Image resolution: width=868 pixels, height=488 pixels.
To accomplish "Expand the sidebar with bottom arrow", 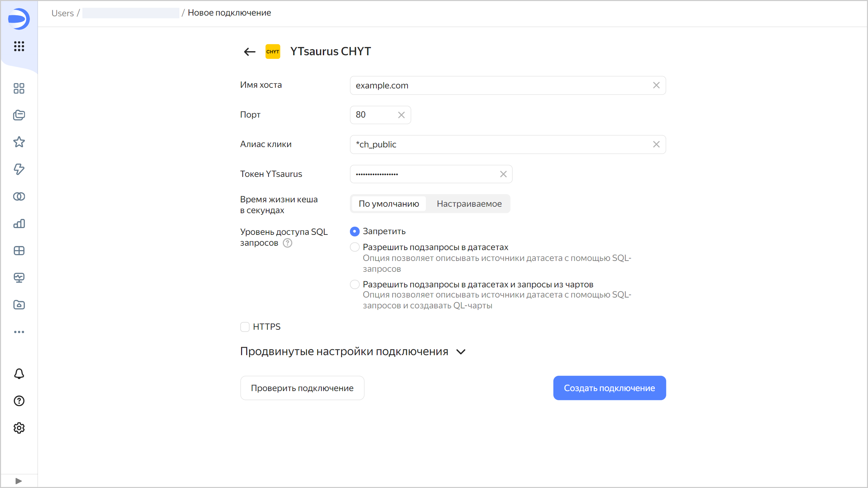I will point(19,481).
